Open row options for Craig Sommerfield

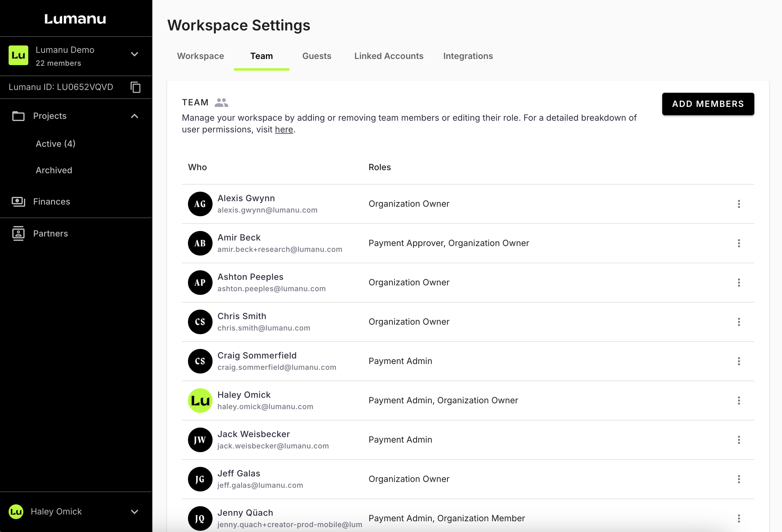(739, 361)
